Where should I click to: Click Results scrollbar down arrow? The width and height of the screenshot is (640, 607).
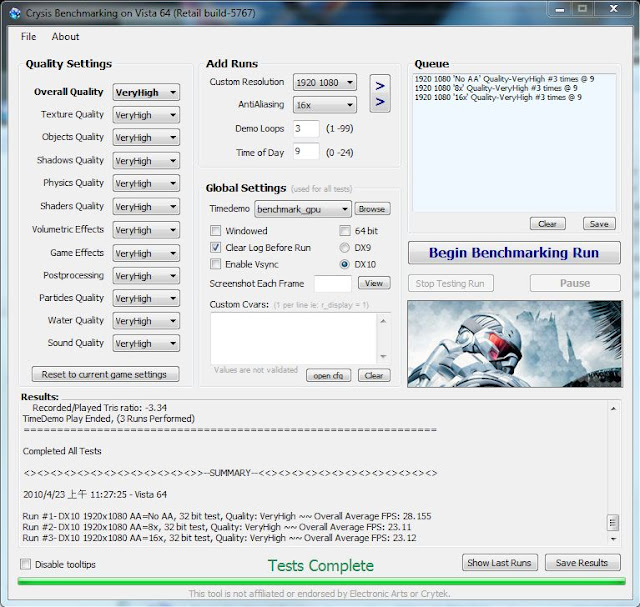pos(613,539)
